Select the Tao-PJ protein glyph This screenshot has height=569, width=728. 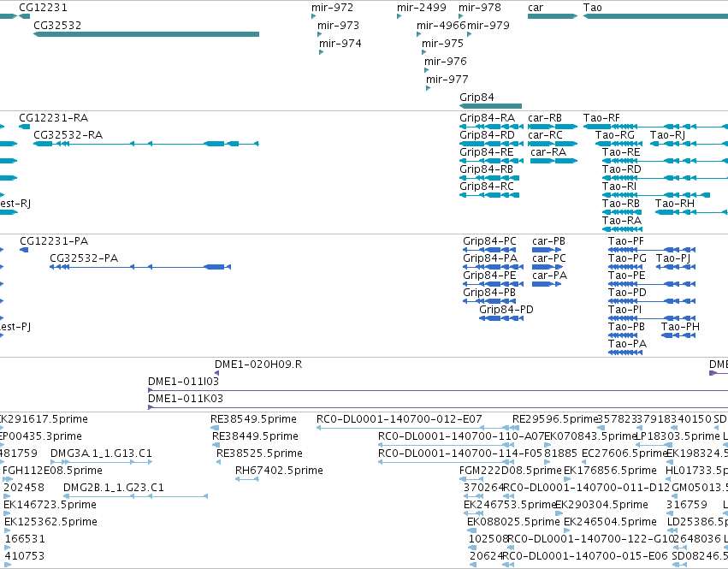(x=676, y=267)
